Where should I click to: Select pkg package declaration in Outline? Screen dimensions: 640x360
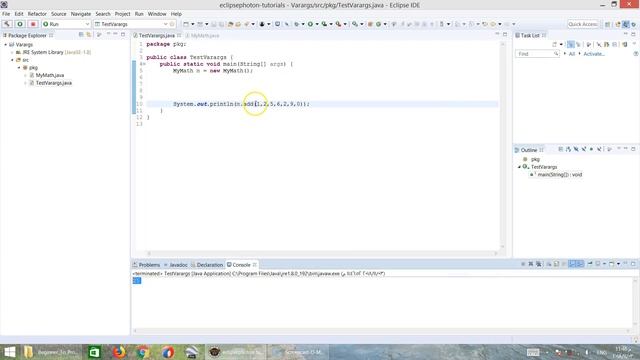tap(535, 159)
